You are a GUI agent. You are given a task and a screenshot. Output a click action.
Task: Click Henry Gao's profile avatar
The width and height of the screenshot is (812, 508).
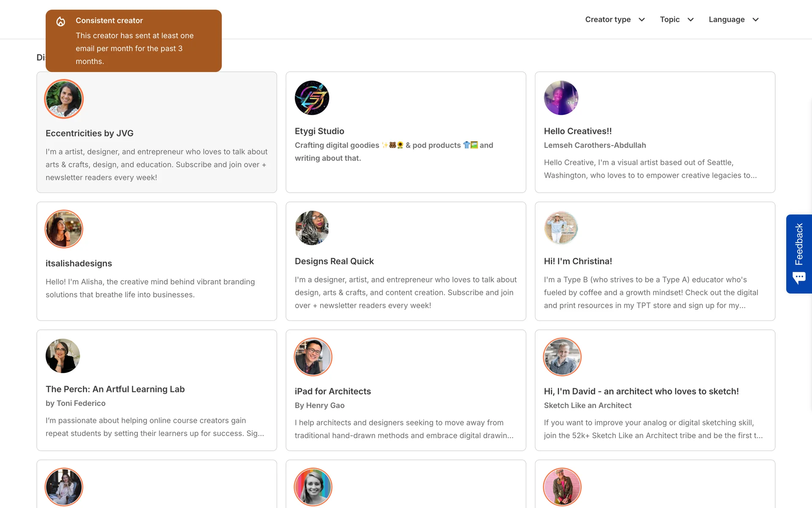[x=313, y=357]
